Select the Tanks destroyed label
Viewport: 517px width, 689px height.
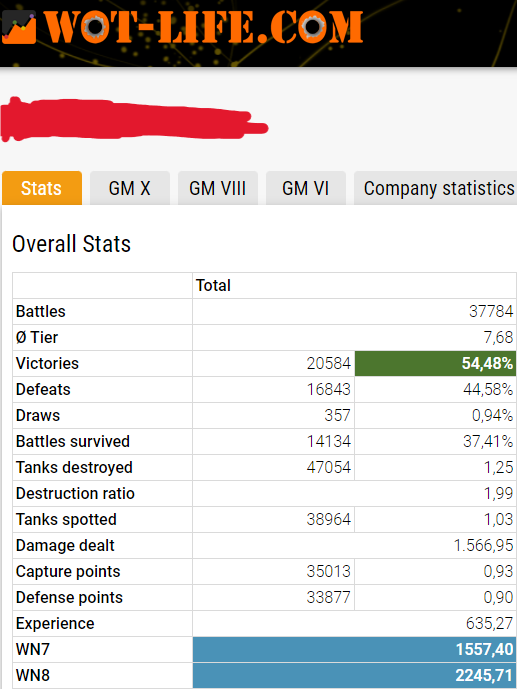74,467
